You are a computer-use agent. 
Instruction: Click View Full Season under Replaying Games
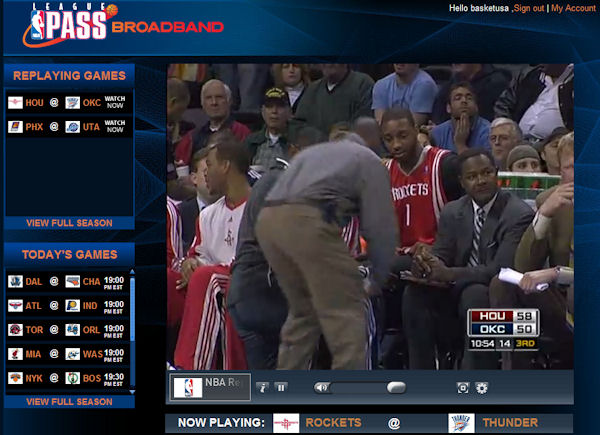(x=69, y=223)
